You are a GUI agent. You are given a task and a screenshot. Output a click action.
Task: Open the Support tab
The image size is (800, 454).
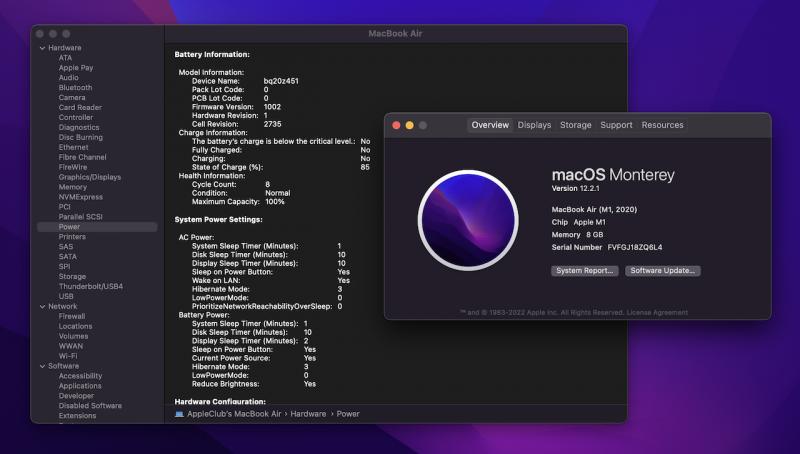[x=616, y=125]
